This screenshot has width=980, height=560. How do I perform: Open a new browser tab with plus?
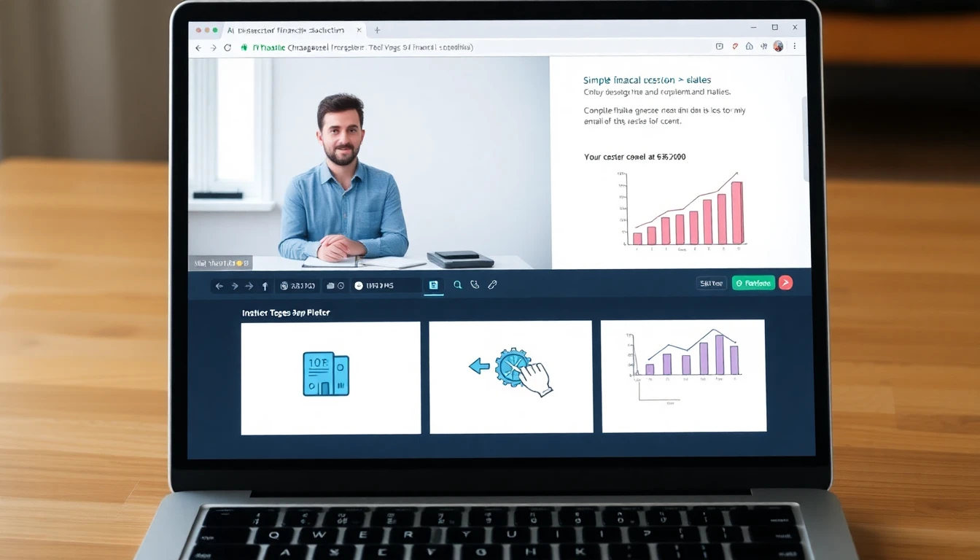point(377,30)
